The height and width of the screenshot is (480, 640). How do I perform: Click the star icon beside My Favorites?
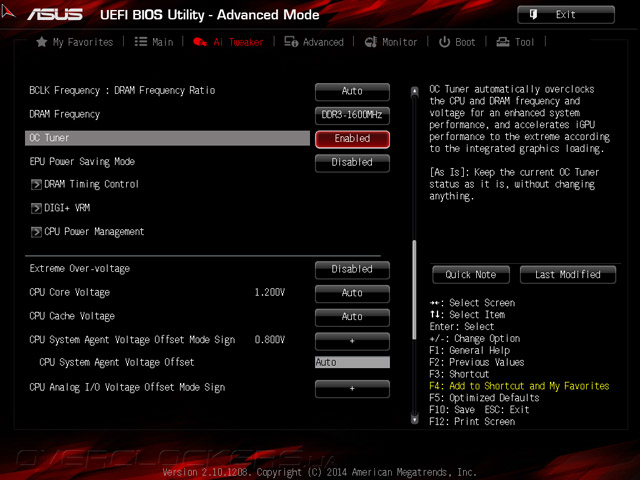point(41,42)
